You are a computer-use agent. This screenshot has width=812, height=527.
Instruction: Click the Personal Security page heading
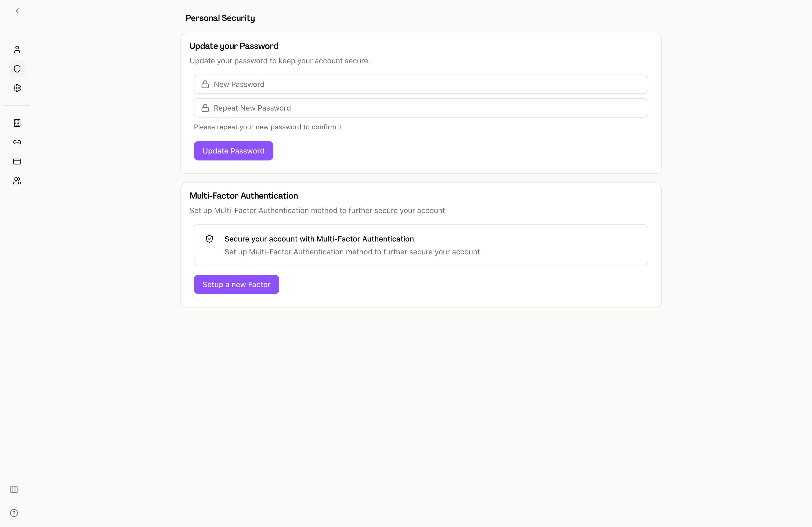[220, 18]
